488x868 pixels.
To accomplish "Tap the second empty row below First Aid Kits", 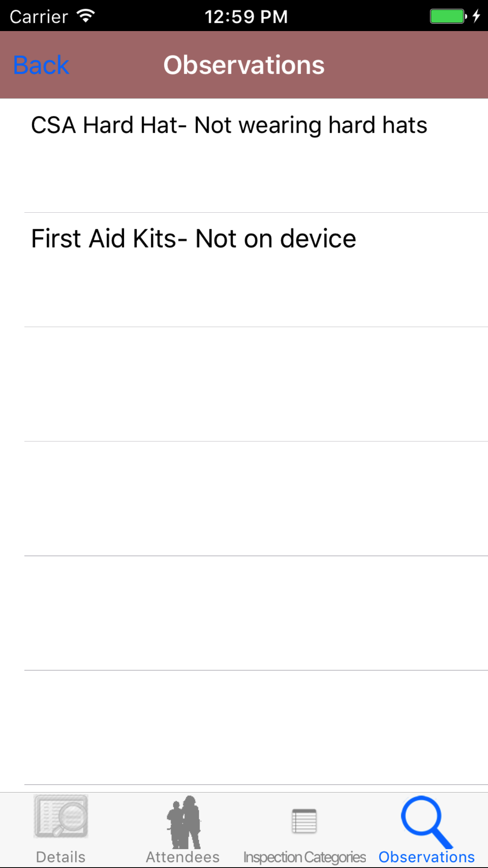I will click(x=255, y=498).
